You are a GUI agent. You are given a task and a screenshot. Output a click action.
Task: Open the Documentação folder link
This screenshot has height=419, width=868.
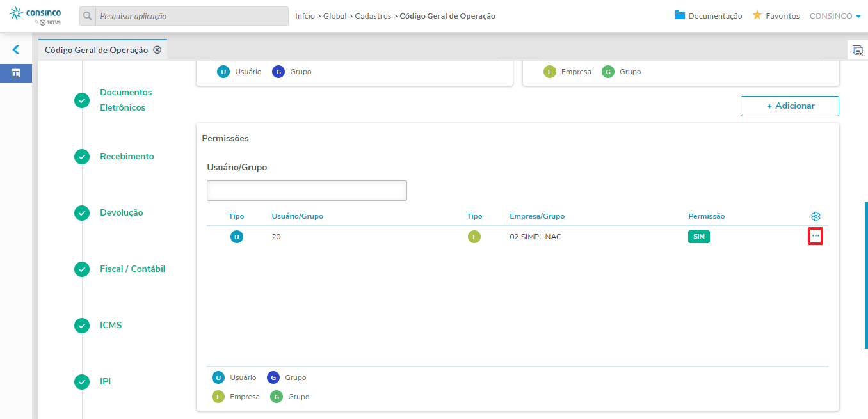(x=708, y=16)
